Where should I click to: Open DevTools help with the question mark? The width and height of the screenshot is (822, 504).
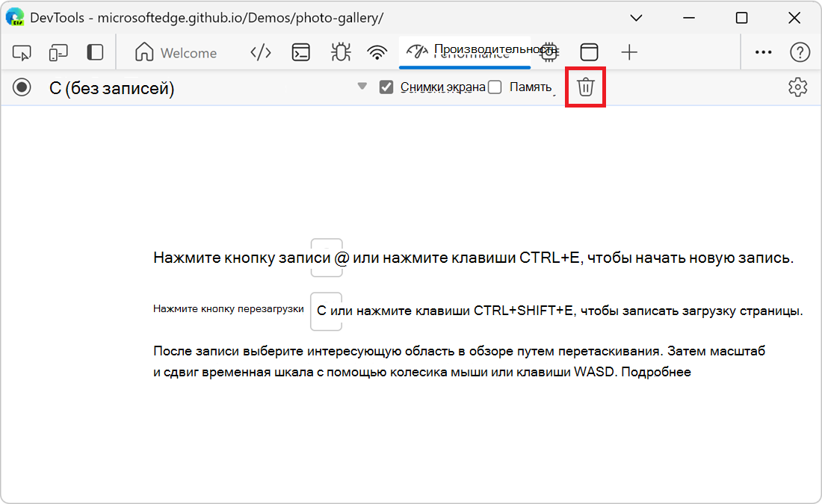click(x=800, y=52)
